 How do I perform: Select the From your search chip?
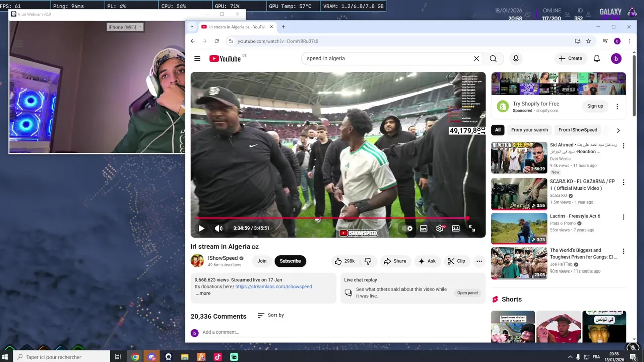[x=529, y=130]
